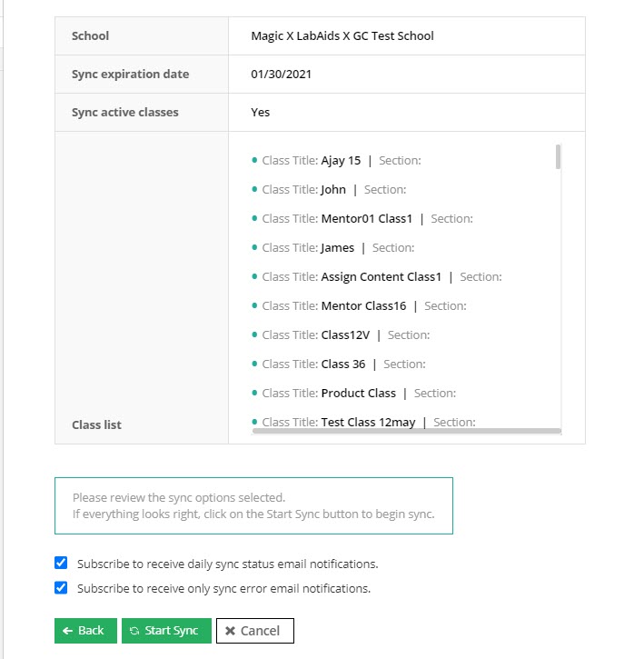The height and width of the screenshot is (659, 644).
Task: Click the Start Sync button
Action: coord(166,631)
